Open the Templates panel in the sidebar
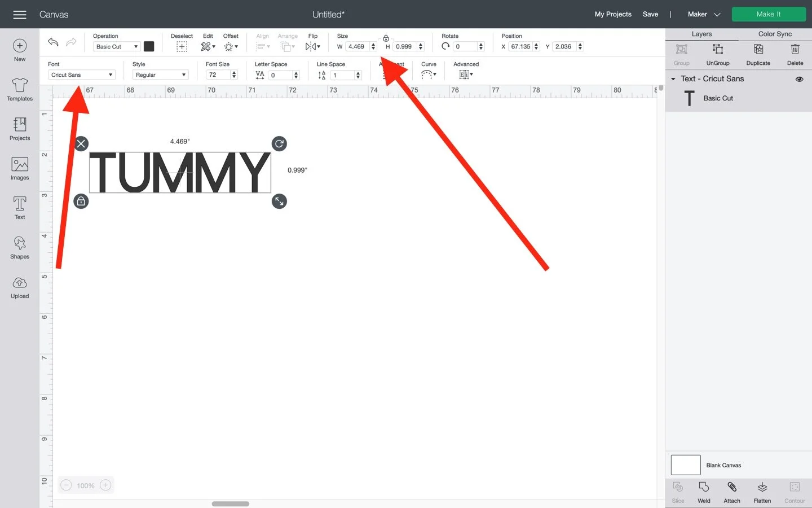Image resolution: width=812 pixels, height=508 pixels. tap(20, 90)
